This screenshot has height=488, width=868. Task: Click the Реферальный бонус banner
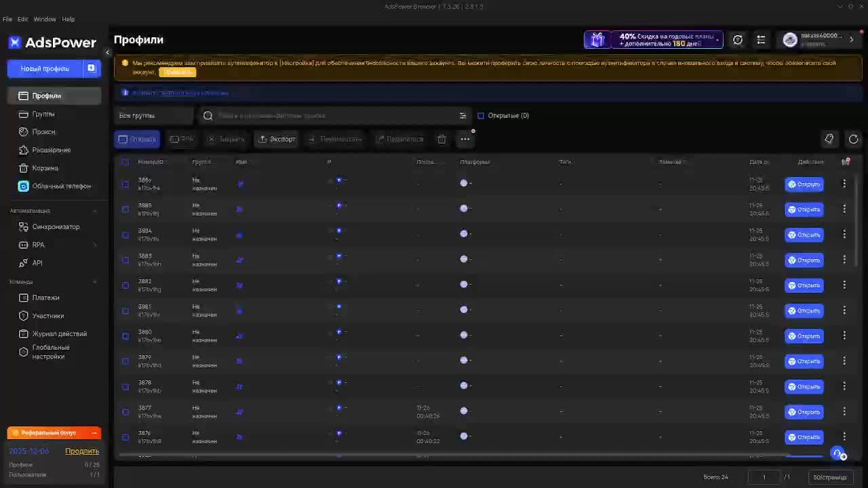pos(54,432)
